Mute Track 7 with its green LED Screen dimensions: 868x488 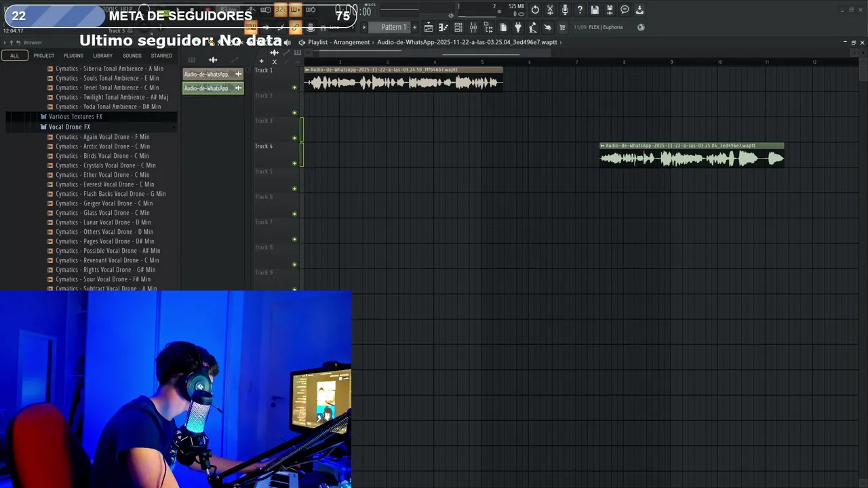[294, 239]
